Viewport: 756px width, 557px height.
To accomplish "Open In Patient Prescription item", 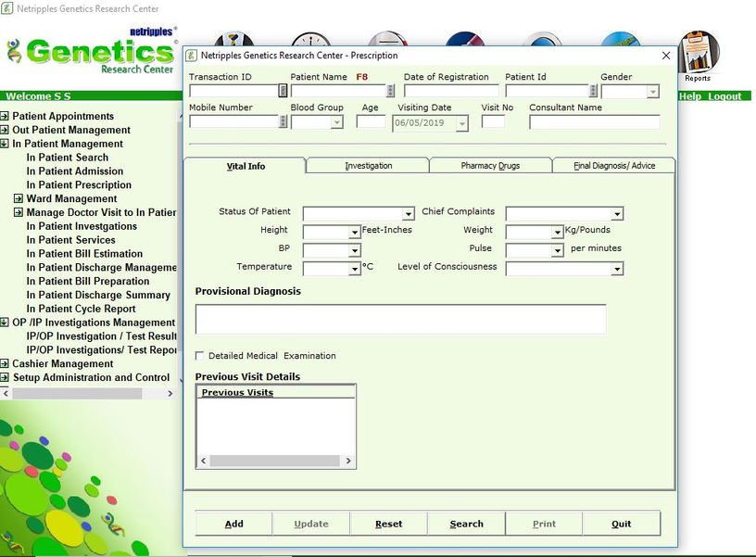I will (79, 184).
